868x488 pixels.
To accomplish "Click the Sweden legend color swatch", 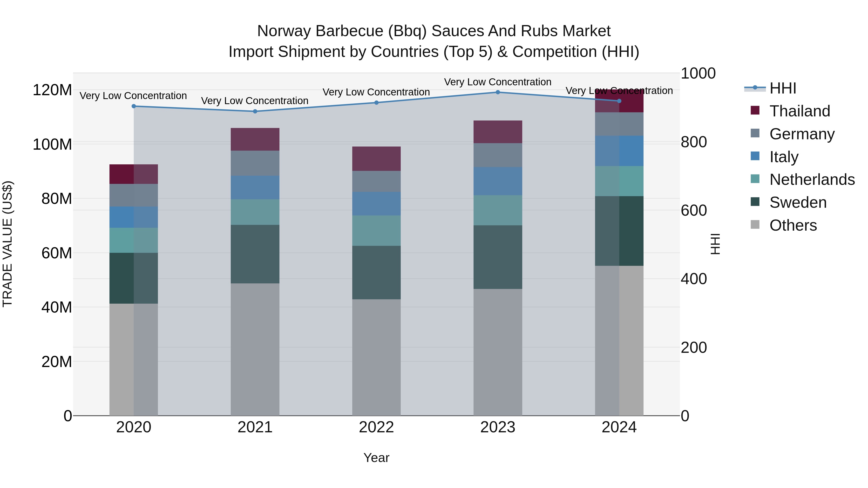I will click(755, 202).
